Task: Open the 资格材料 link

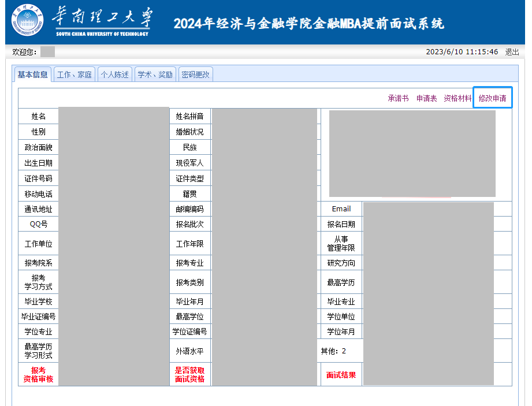Action: click(457, 98)
